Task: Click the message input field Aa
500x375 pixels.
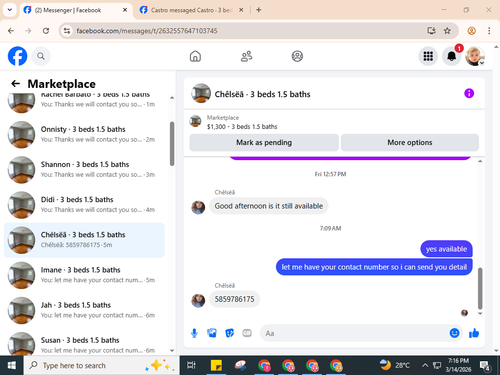Action: pyautogui.click(x=353, y=333)
